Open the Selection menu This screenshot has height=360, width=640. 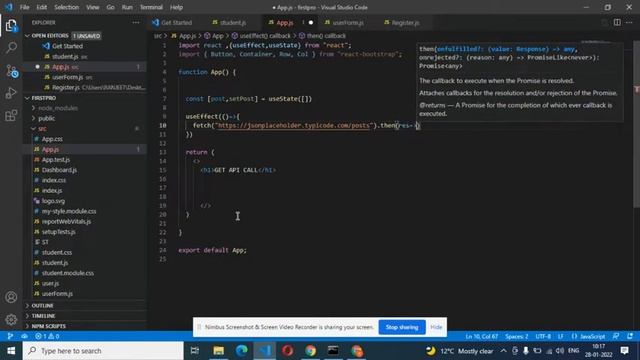coord(67,7)
